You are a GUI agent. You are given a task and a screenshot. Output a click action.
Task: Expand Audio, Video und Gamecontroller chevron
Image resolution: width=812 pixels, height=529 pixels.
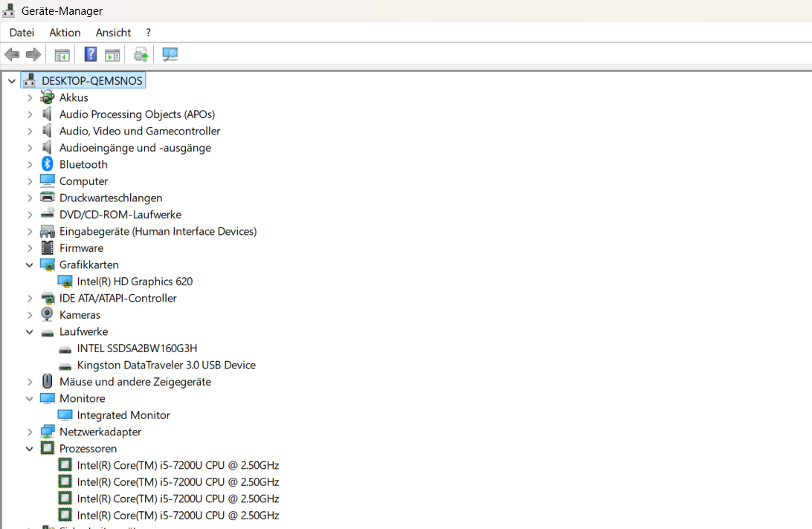(x=30, y=132)
